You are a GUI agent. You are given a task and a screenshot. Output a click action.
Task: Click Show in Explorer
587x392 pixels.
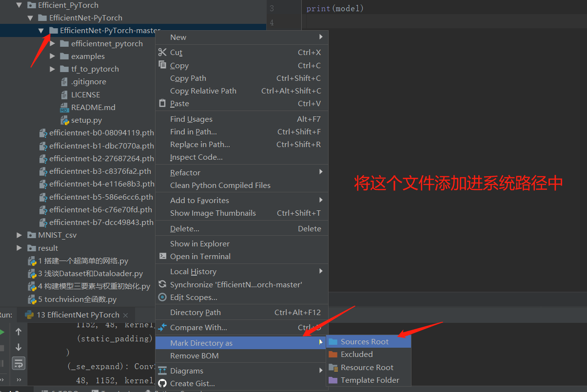[195, 243]
